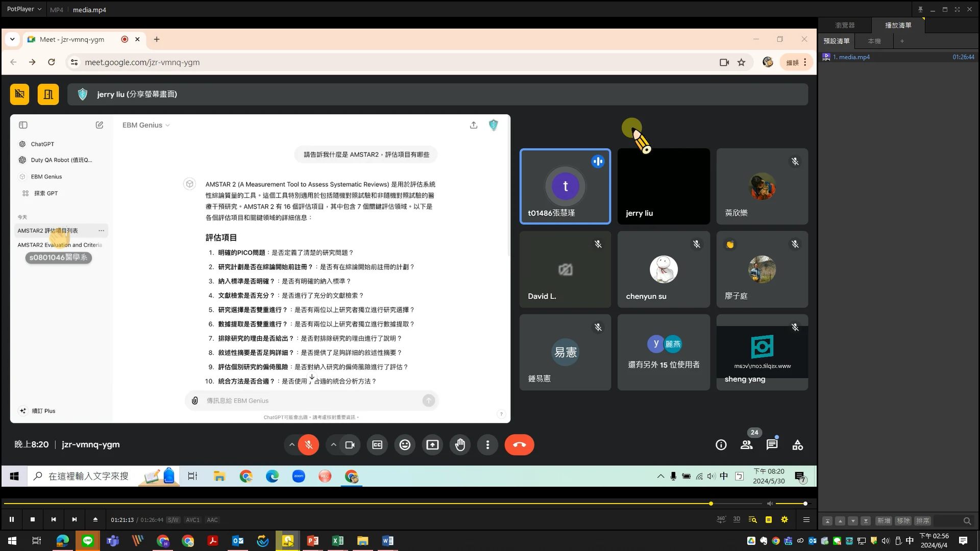The height and width of the screenshot is (551, 980).
Task: Open Excel from the Windows taskbar
Action: pyautogui.click(x=338, y=541)
